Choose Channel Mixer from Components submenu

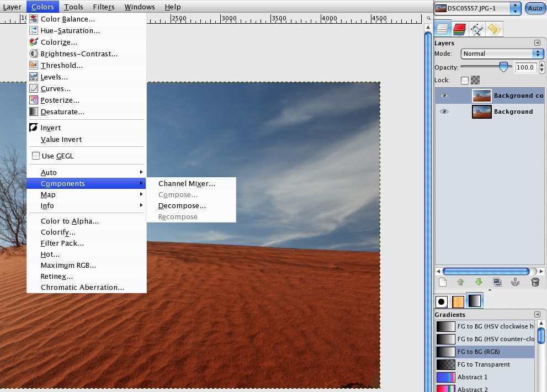point(187,184)
